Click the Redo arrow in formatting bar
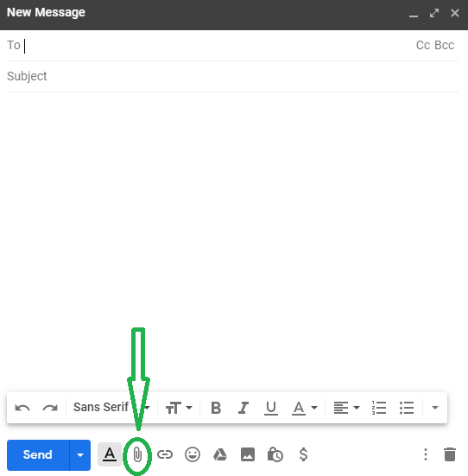This screenshot has height=476, width=468. pos(50,408)
